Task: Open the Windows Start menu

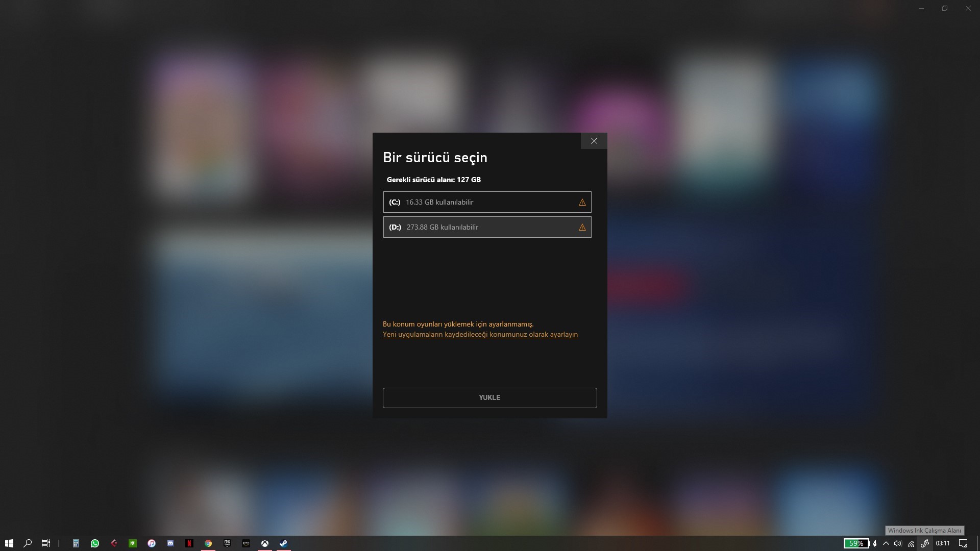Action: (9, 543)
